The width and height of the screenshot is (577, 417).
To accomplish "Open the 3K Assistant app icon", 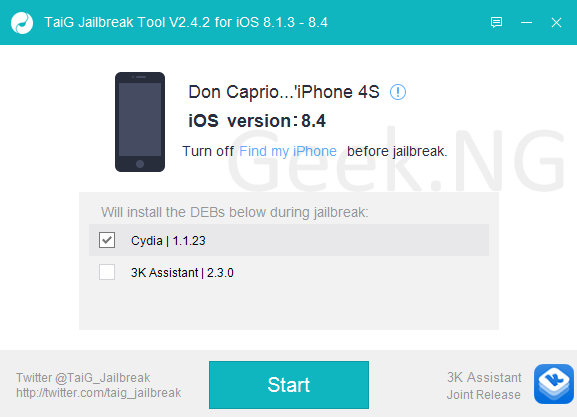I will [554, 384].
